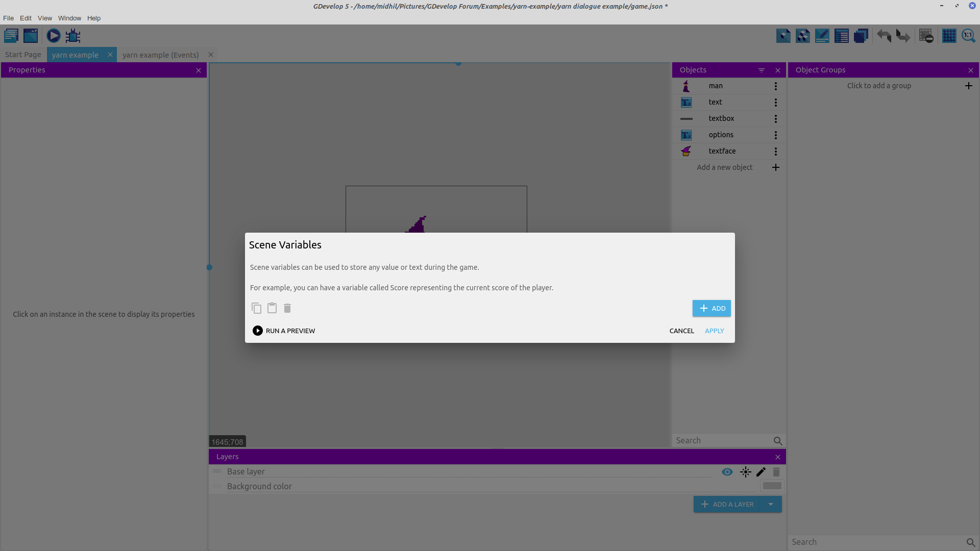This screenshot has width=980, height=551.
Task: Open the three-dot menu for textface object
Action: [775, 151]
